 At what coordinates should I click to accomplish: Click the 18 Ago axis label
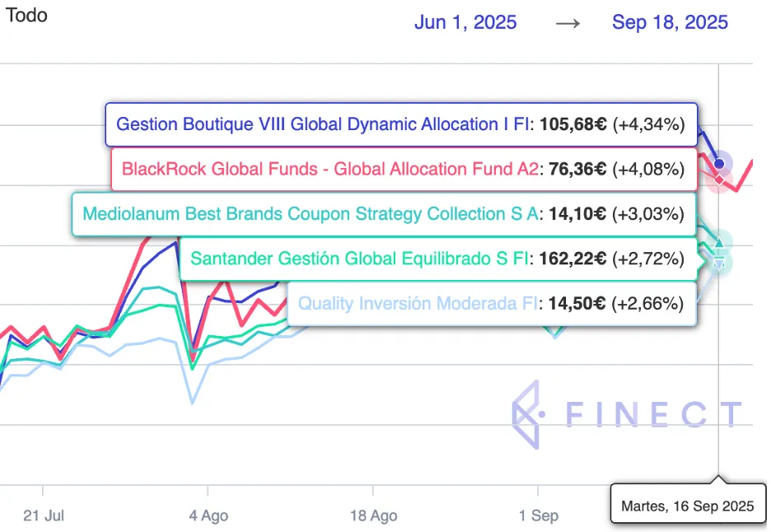coord(373,516)
